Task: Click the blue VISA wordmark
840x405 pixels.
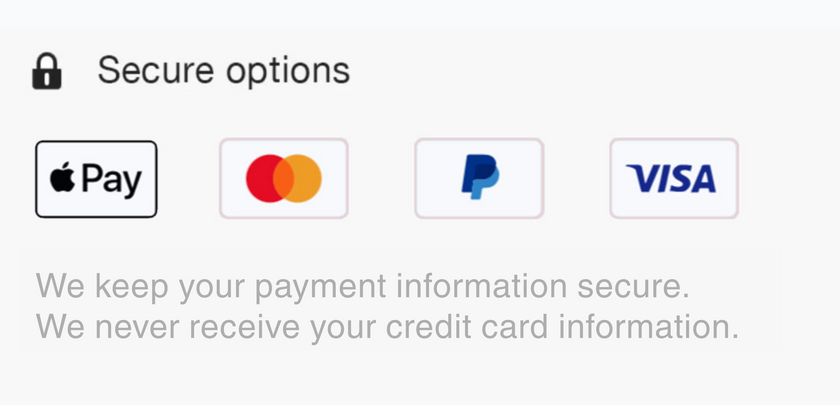Action: coord(672,179)
